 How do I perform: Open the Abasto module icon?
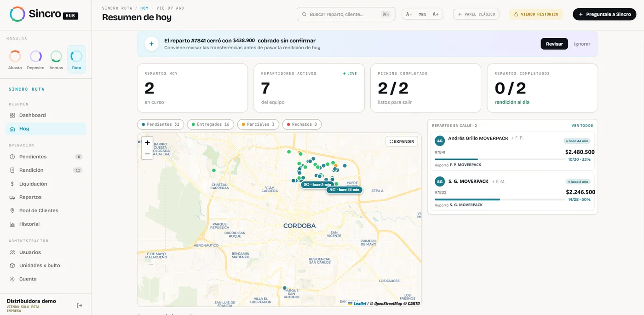click(x=15, y=57)
